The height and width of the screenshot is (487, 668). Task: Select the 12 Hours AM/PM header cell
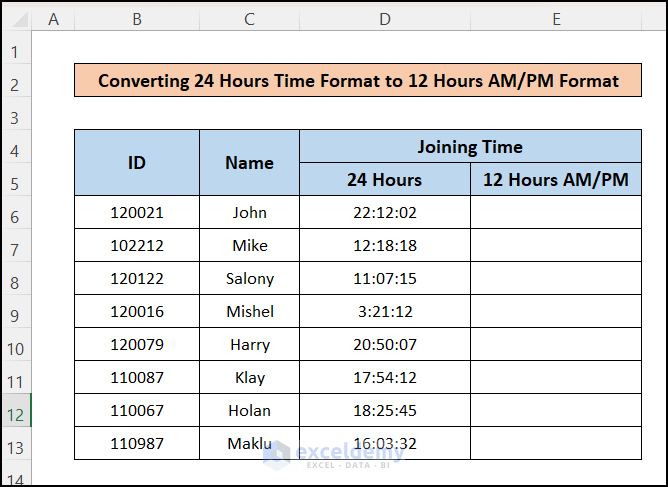(556, 179)
